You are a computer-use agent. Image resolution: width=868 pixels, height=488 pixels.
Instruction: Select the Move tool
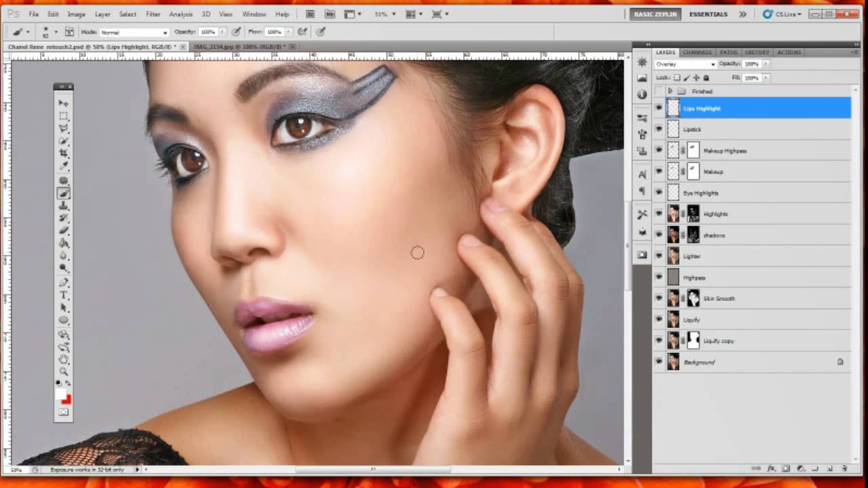[x=64, y=103]
